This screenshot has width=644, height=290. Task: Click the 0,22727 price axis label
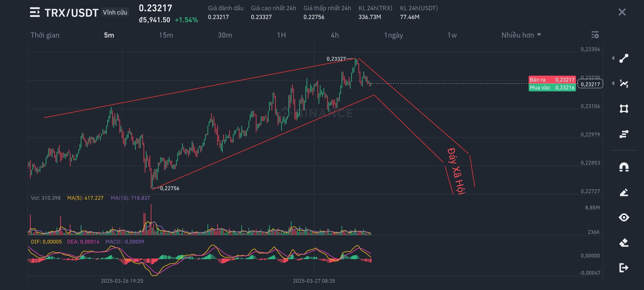coord(590,191)
